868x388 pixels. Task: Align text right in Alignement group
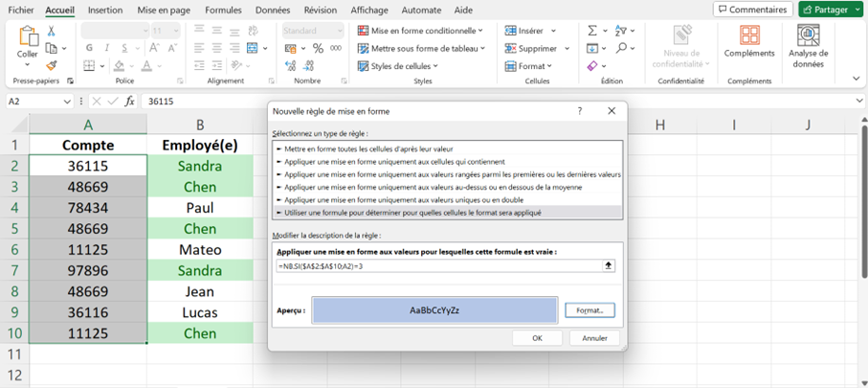234,48
